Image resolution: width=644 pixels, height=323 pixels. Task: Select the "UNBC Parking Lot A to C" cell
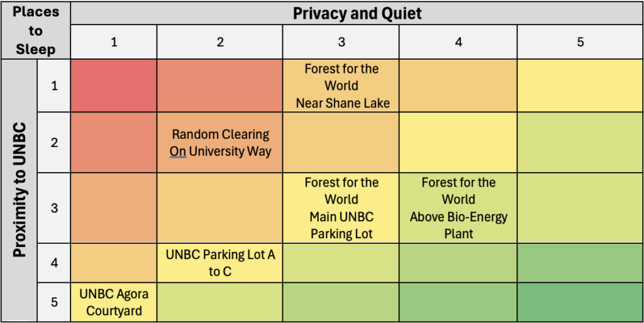tap(220, 263)
